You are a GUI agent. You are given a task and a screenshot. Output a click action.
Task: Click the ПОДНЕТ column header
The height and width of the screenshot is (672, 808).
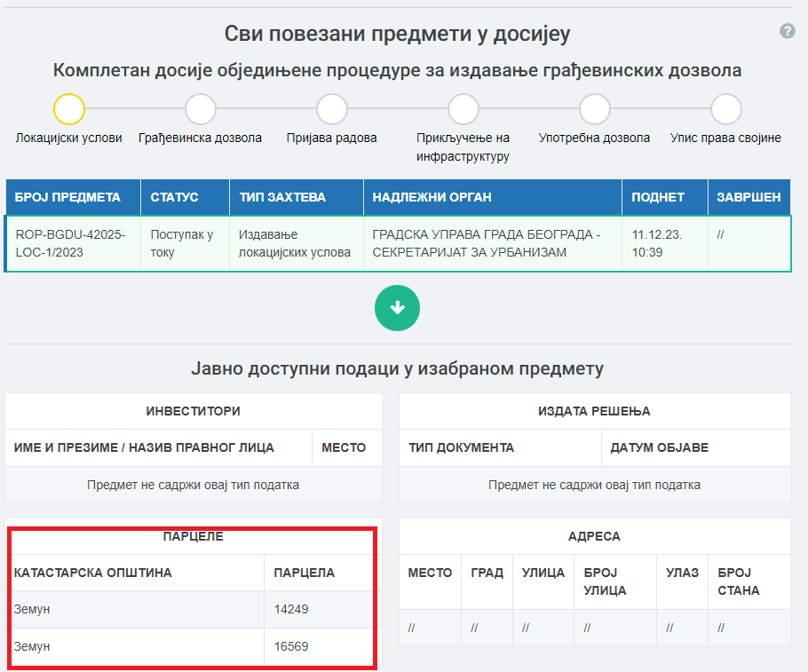(658, 197)
